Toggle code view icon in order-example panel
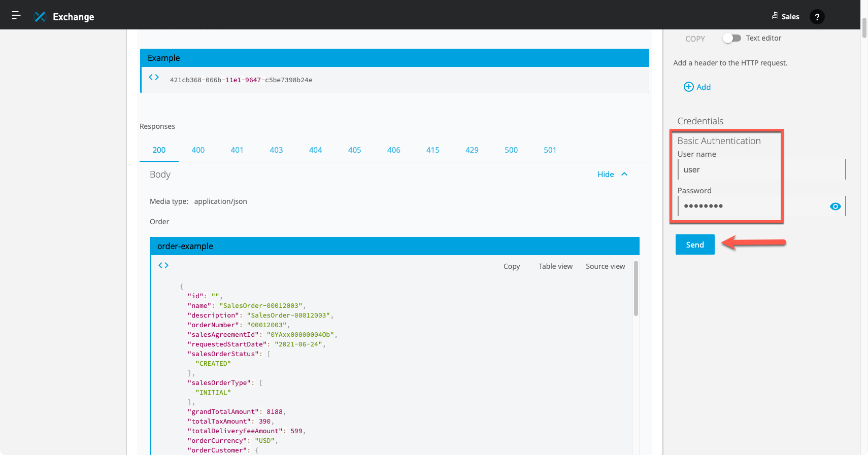The height and width of the screenshot is (455, 868). click(163, 265)
